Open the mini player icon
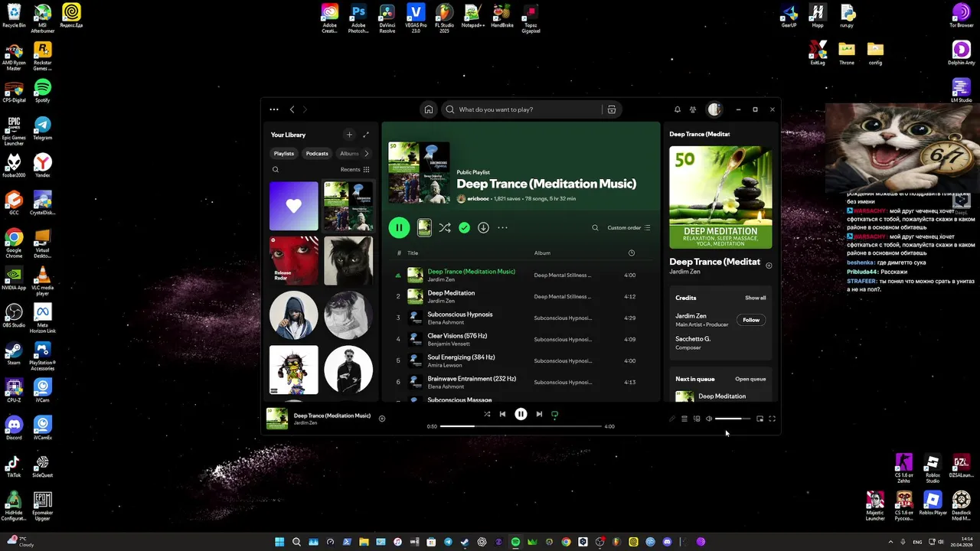 pyautogui.click(x=759, y=419)
